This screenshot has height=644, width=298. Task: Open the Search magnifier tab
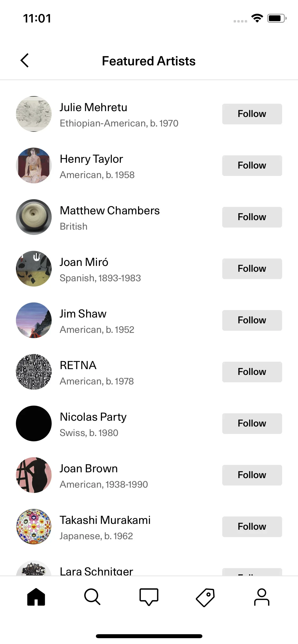coord(92,597)
